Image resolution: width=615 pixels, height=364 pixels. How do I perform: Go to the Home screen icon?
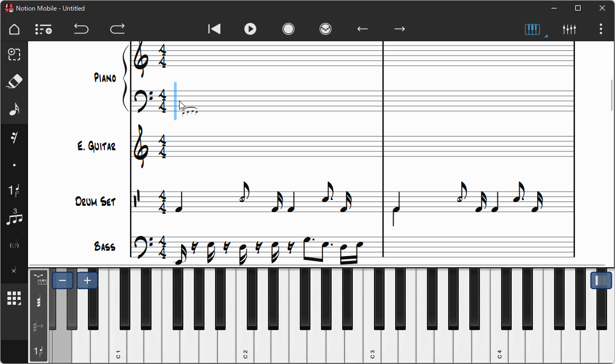[x=14, y=30]
